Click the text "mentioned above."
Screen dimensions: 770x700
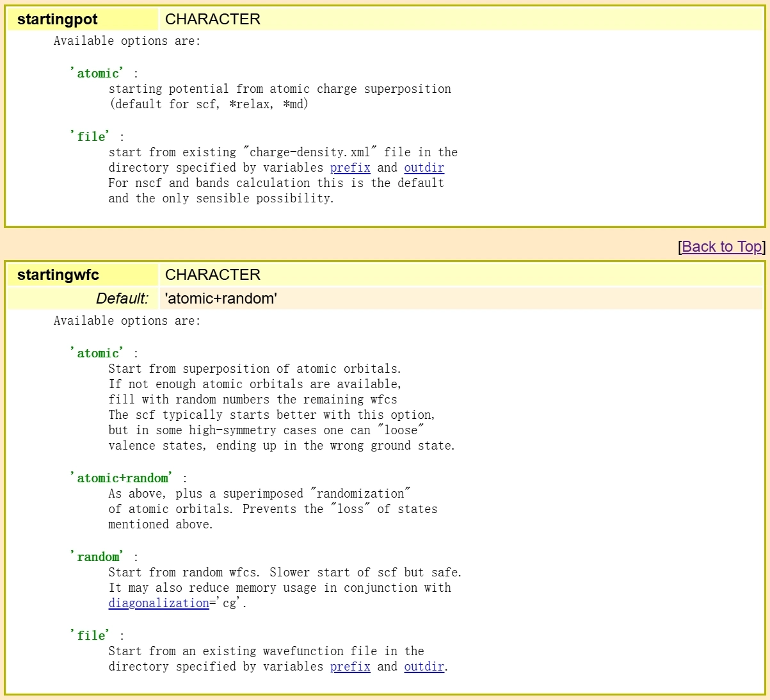tap(161, 525)
